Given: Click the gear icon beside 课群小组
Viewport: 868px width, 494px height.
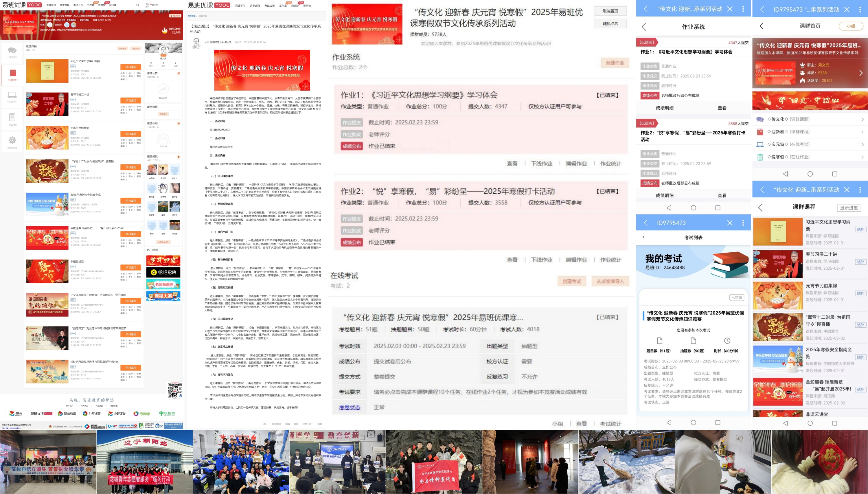Looking at the screenshot, I should (179, 124).
